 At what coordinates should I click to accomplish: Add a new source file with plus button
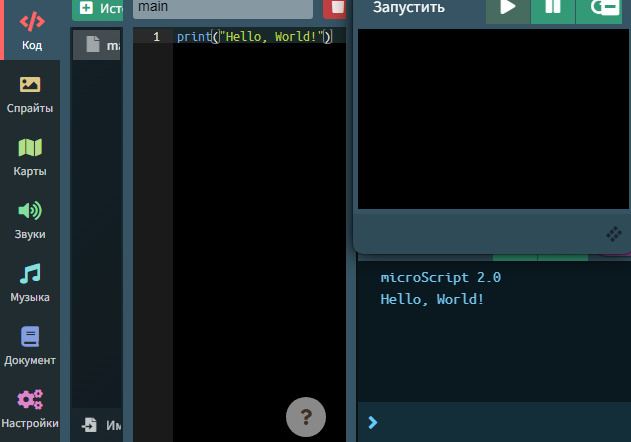[98, 8]
